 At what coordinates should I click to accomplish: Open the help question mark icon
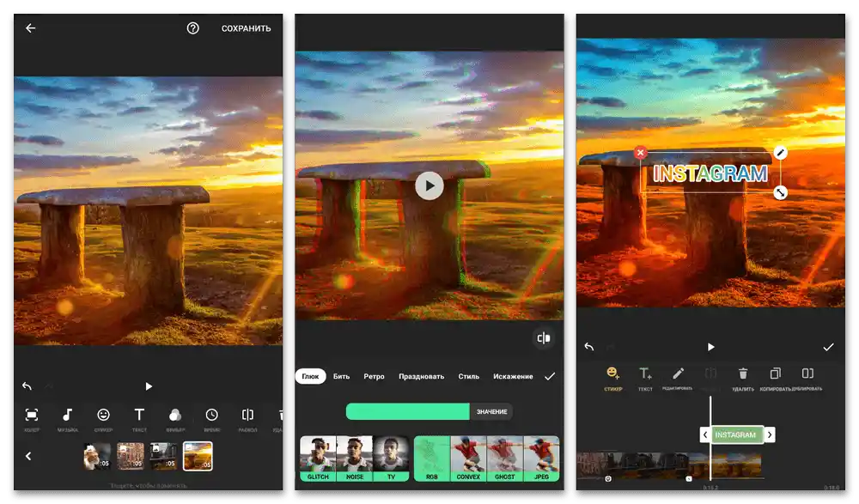pyautogui.click(x=192, y=28)
